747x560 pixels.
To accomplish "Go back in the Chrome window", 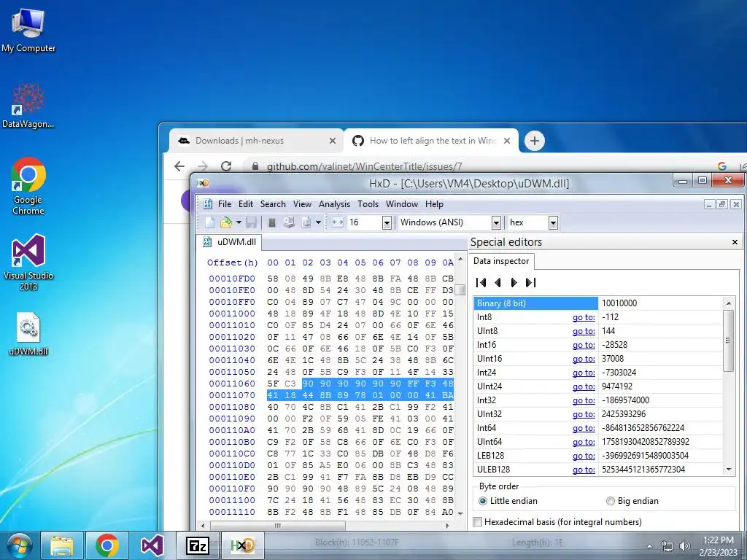I will 179,166.
